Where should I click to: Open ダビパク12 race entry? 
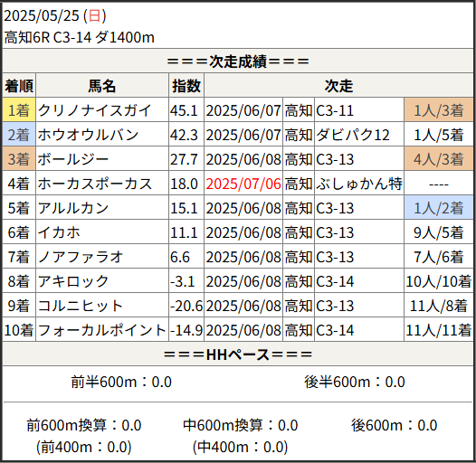click(x=352, y=135)
